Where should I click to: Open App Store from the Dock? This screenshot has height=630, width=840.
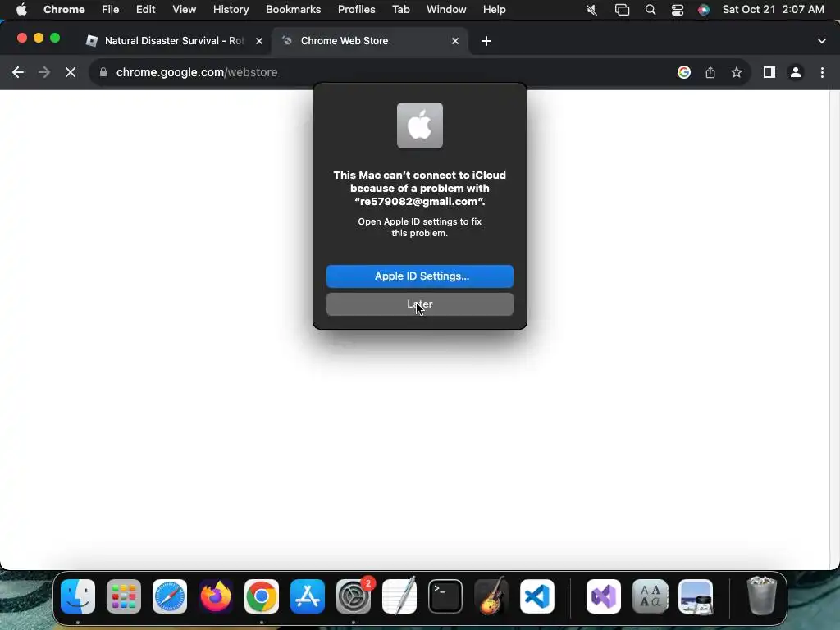coord(308,596)
